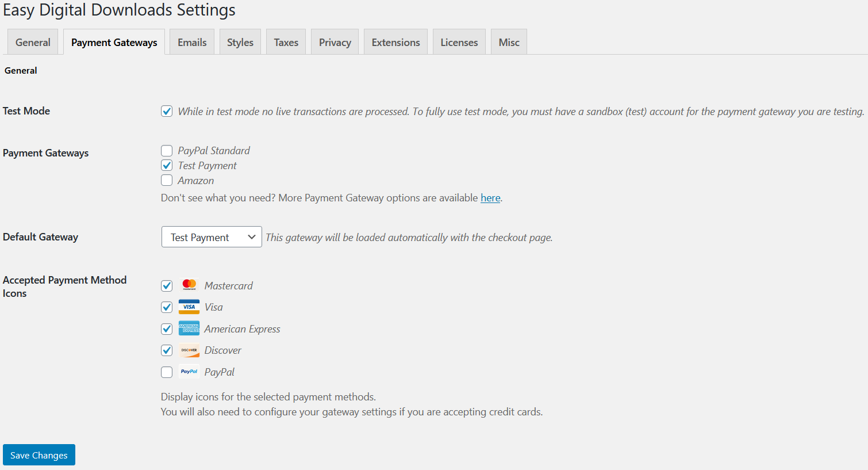Click the PayPal logo icon
This screenshot has width=868, height=470.
coord(189,372)
